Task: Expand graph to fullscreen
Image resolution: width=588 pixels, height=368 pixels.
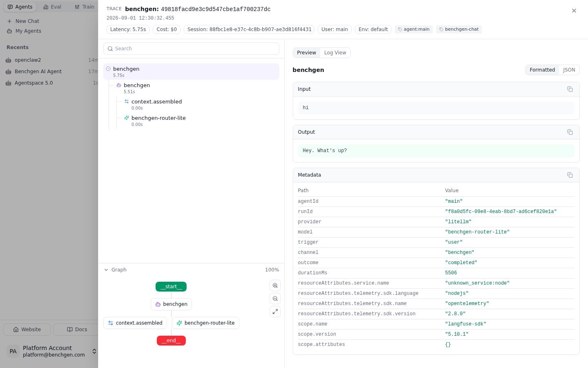Action: (x=275, y=312)
